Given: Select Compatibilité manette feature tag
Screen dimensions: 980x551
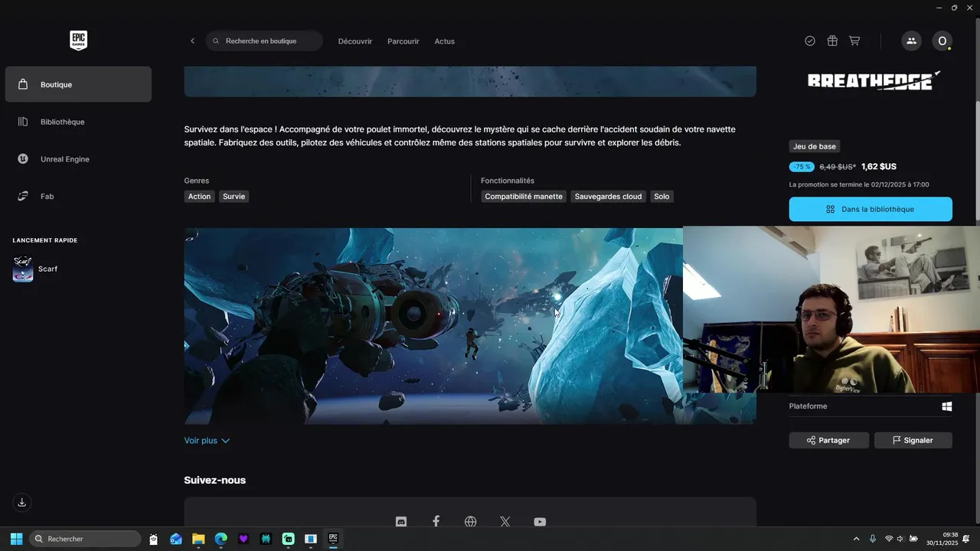Looking at the screenshot, I should (524, 197).
